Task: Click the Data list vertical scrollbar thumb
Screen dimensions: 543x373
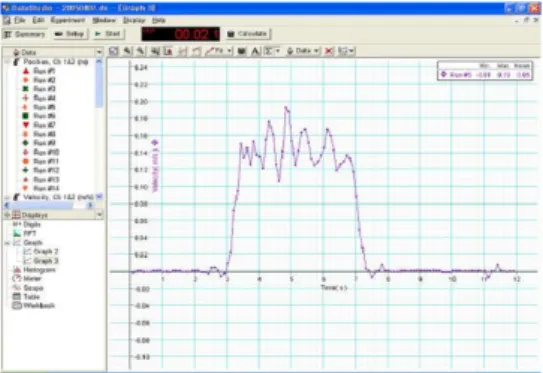Action: [x=99, y=86]
